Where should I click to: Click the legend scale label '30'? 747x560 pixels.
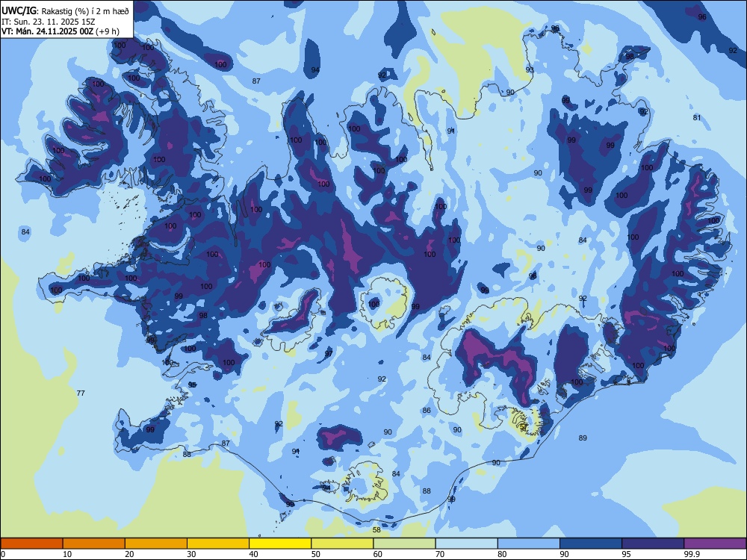tap(191, 554)
